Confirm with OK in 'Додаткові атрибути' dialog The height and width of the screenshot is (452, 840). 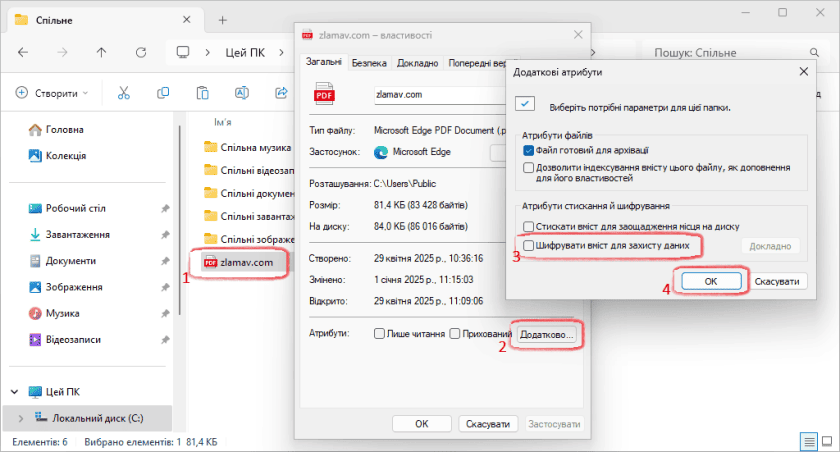tap(711, 281)
